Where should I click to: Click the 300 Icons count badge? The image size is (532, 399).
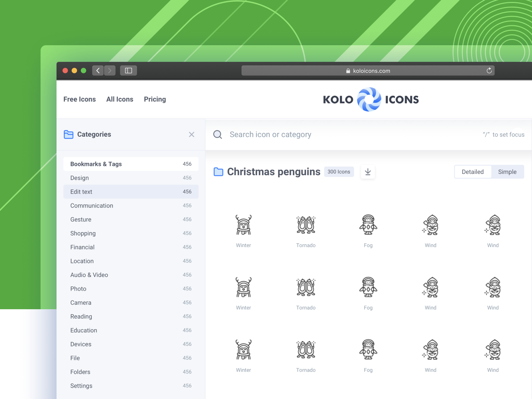pyautogui.click(x=339, y=172)
